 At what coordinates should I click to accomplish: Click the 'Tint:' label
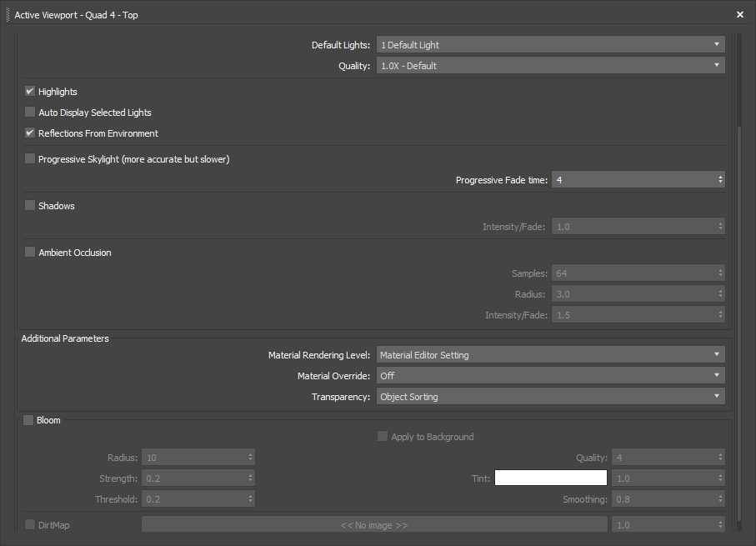(481, 478)
